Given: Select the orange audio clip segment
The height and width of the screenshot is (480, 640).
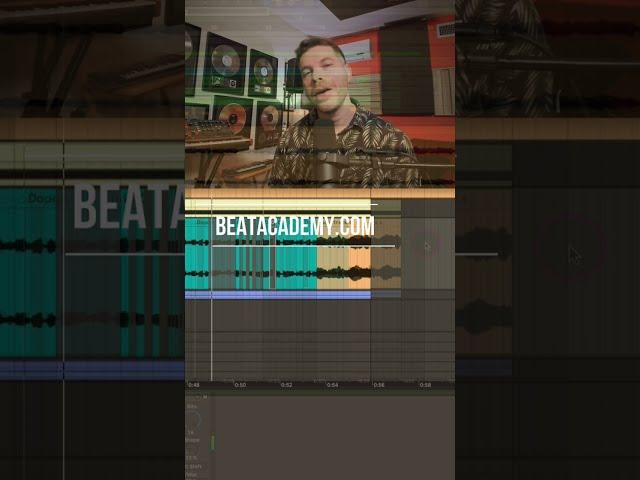Looking at the screenshot, I should [x=359, y=265].
